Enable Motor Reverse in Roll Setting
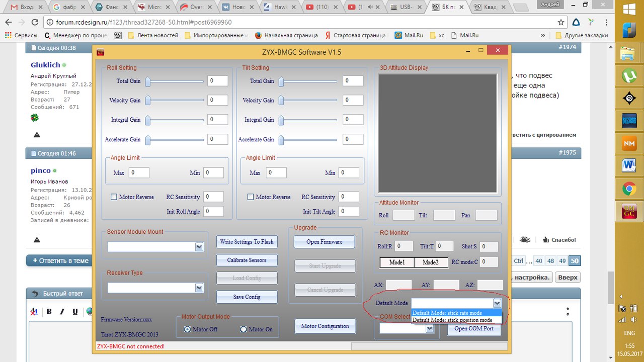Screen dimensions: 644x362 point(114,197)
